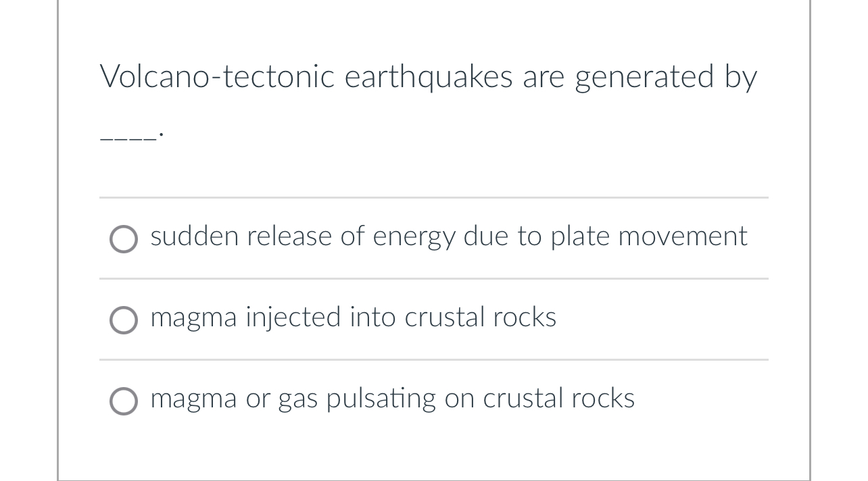
Task: Choose 'magma or gas pulsating on crustal rocks'
Action: (x=124, y=401)
